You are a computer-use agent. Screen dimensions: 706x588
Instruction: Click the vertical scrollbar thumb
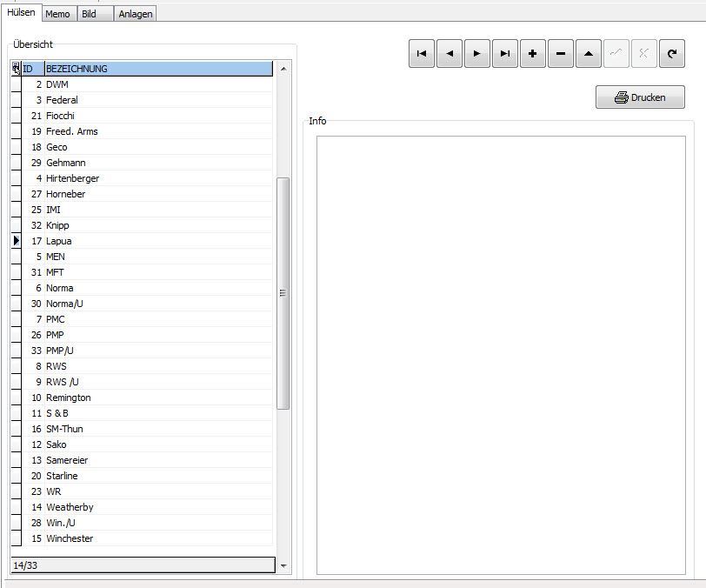pyautogui.click(x=283, y=293)
